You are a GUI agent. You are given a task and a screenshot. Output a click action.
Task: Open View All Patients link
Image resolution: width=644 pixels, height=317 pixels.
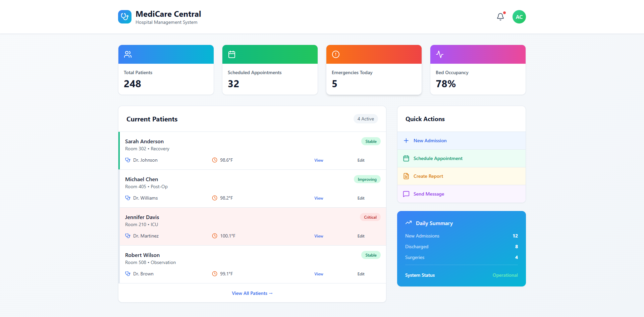pos(252,293)
